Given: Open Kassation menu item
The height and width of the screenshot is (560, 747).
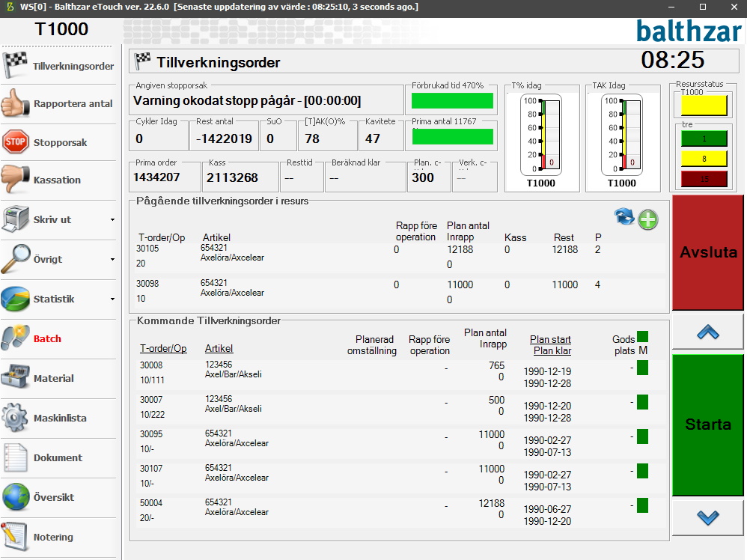Looking at the screenshot, I should [59, 180].
